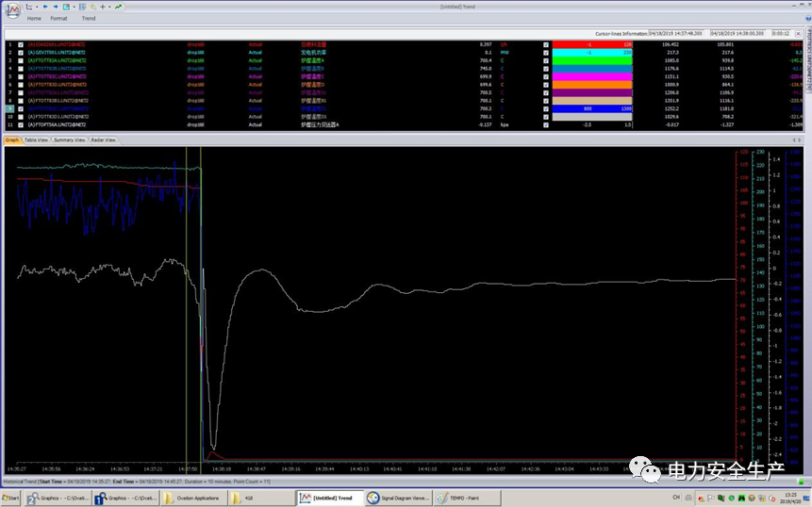
Task: Click the blue back arrow in toolbar
Action: [x=44, y=7]
